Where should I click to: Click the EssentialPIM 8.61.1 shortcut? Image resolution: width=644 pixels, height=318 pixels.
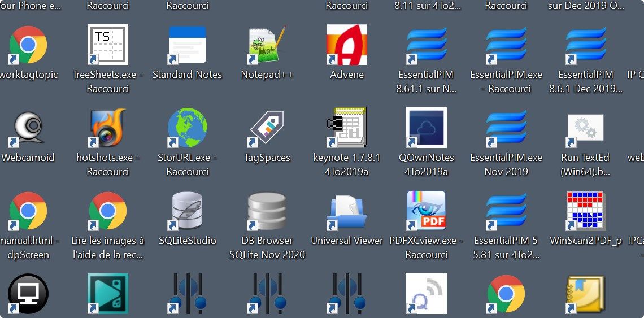click(x=427, y=45)
